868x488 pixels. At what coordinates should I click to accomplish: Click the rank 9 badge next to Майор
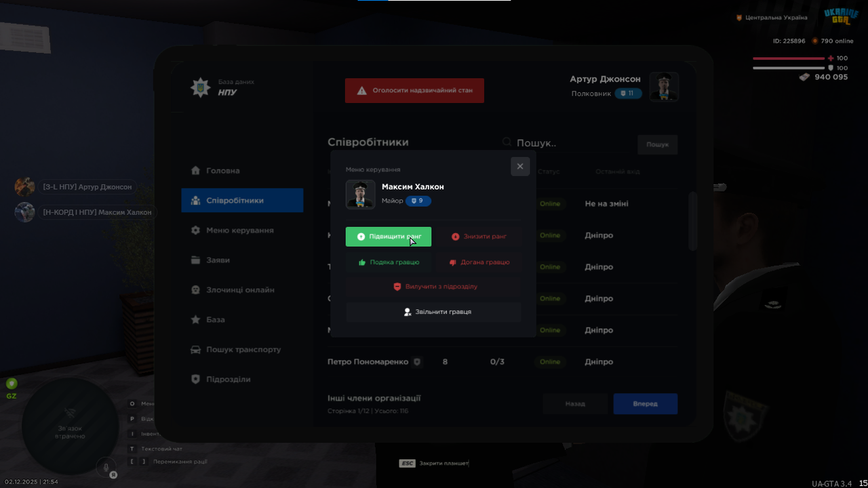point(418,201)
